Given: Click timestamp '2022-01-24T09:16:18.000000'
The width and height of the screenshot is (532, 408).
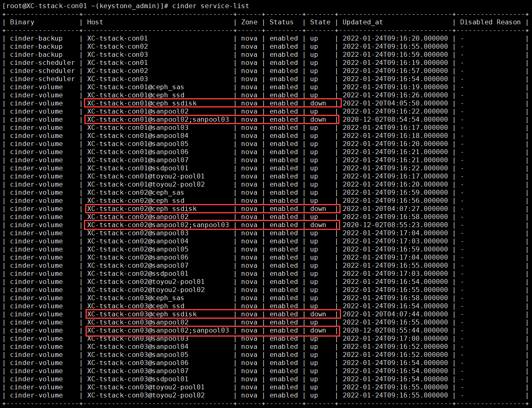Looking at the screenshot, I should (x=395, y=136).
